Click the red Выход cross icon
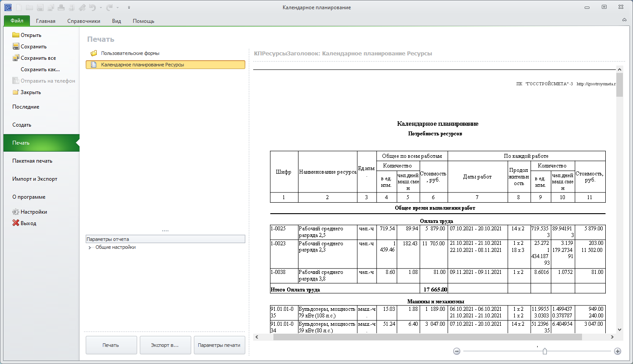 [16, 223]
